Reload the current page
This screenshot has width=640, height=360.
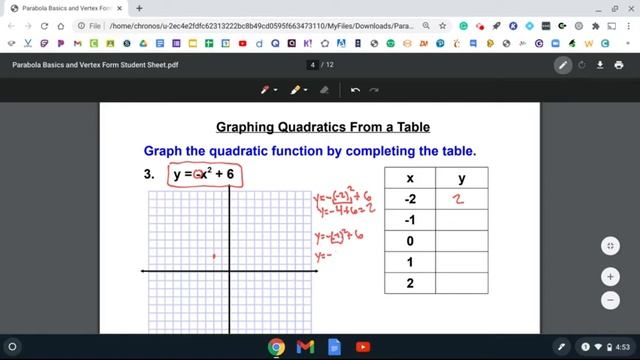[x=44, y=26]
